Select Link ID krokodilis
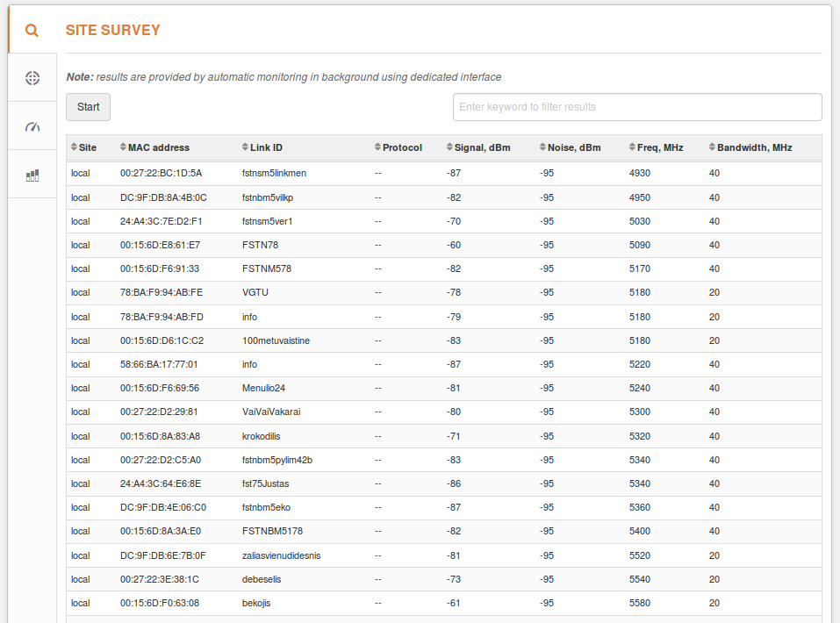This screenshot has width=840, height=623. click(261, 436)
